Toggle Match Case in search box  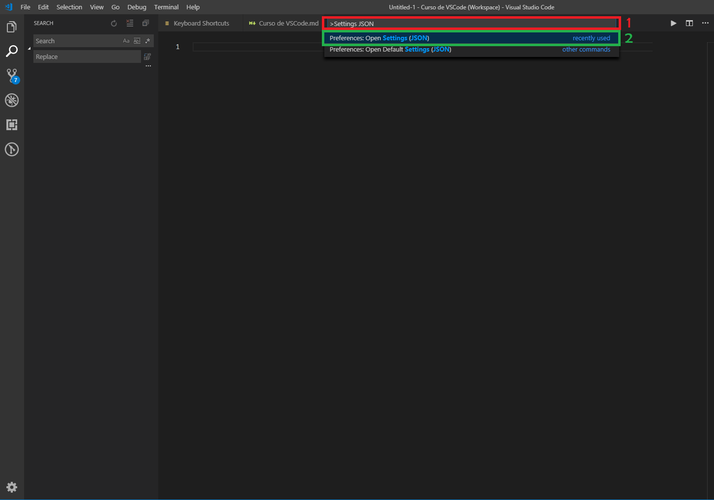point(126,41)
